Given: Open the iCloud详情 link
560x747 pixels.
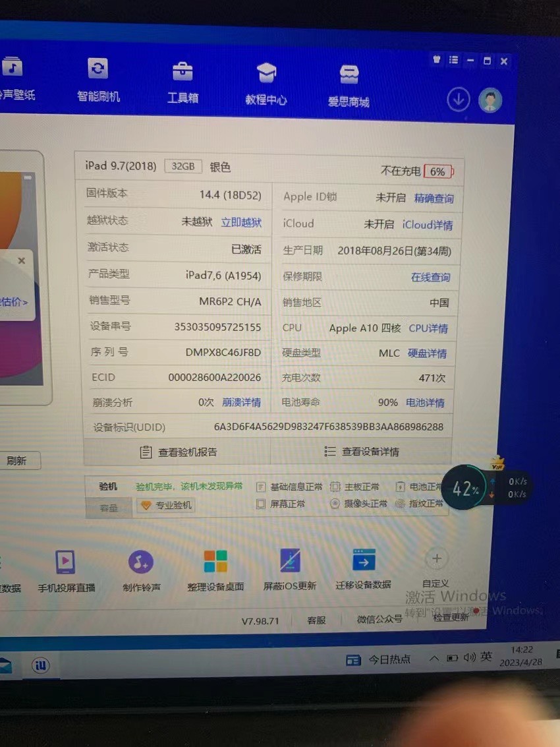Looking at the screenshot, I should pos(427,224).
